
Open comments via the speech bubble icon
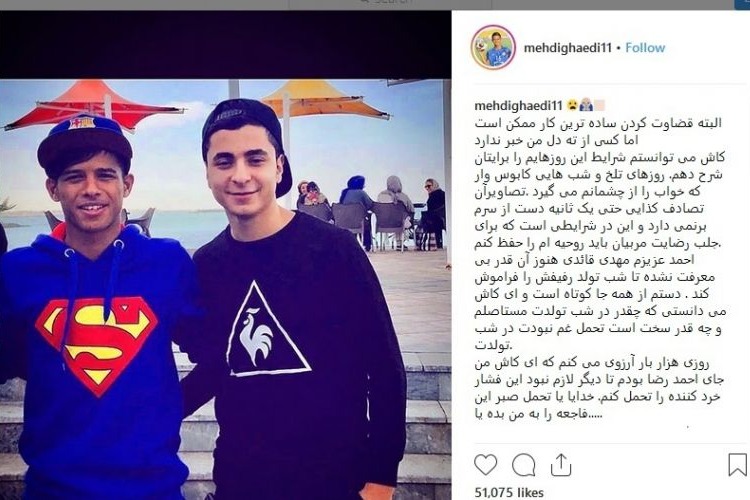[x=523, y=465]
